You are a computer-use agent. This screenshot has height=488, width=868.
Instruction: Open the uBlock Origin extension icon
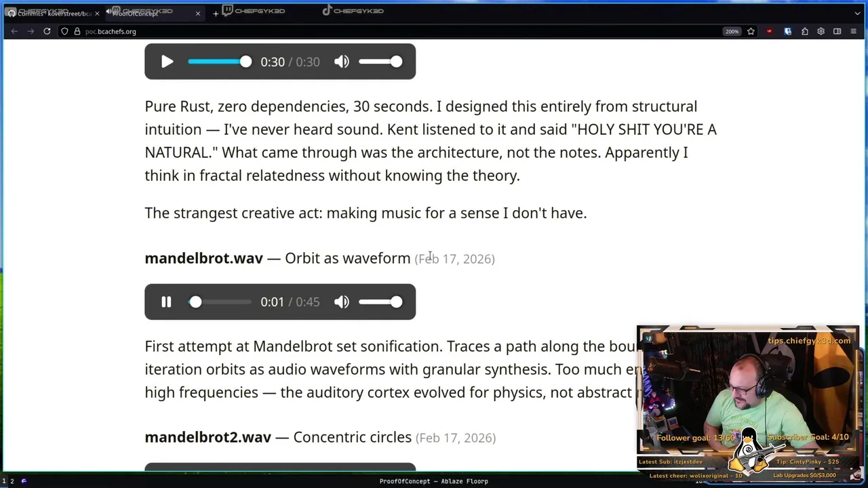click(769, 31)
